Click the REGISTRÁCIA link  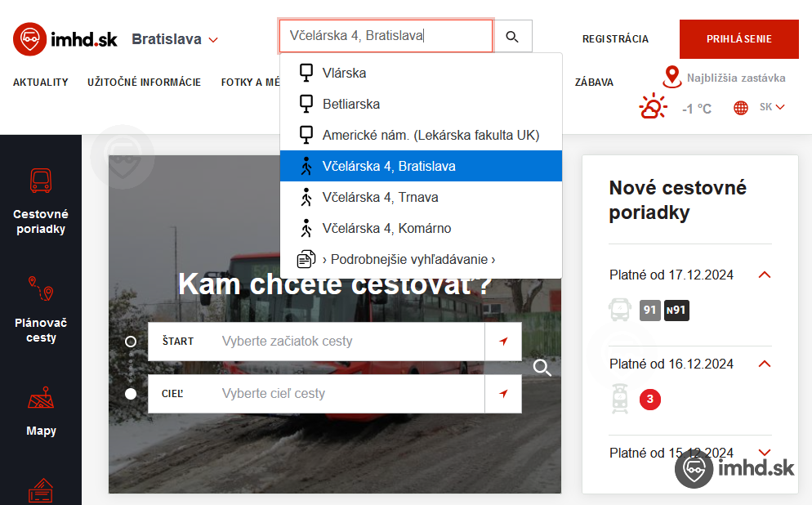pos(615,39)
